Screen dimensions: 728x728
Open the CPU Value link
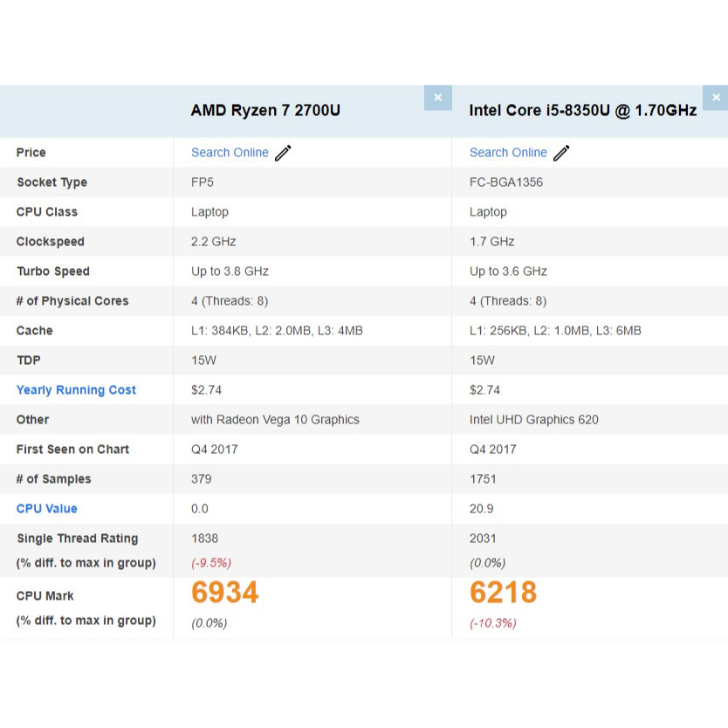point(46,509)
